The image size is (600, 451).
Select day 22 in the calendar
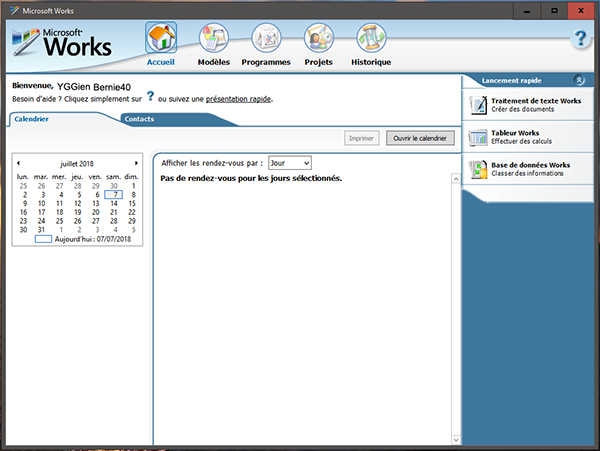point(132,212)
